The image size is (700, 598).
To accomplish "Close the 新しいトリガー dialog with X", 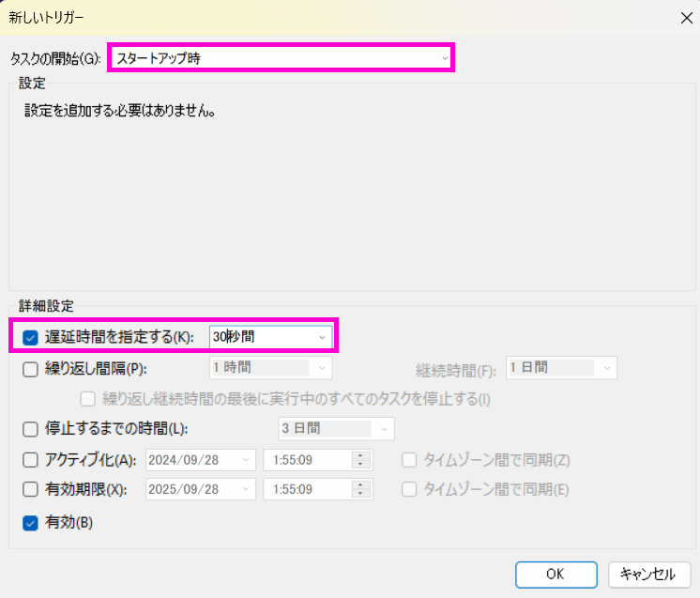I will click(686, 18).
